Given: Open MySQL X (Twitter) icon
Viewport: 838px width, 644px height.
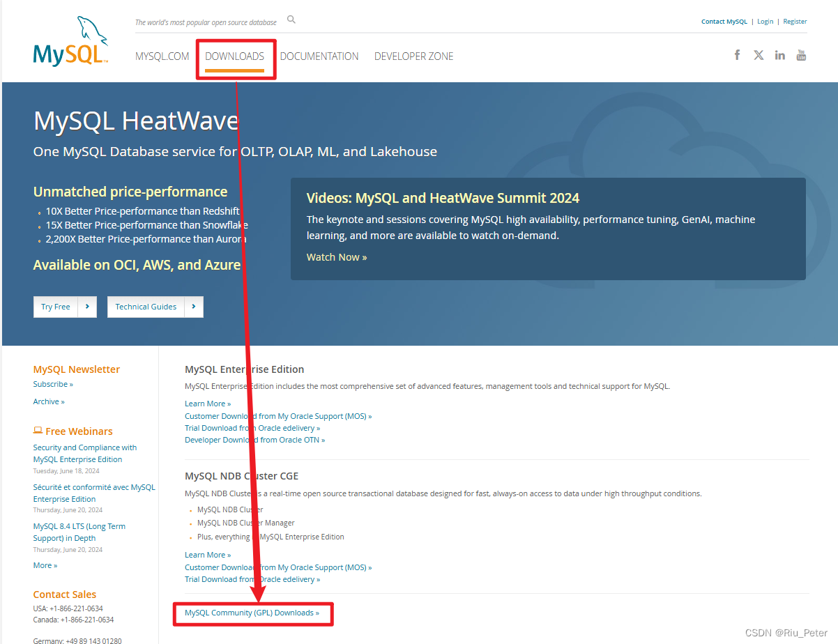Looking at the screenshot, I should [x=759, y=55].
